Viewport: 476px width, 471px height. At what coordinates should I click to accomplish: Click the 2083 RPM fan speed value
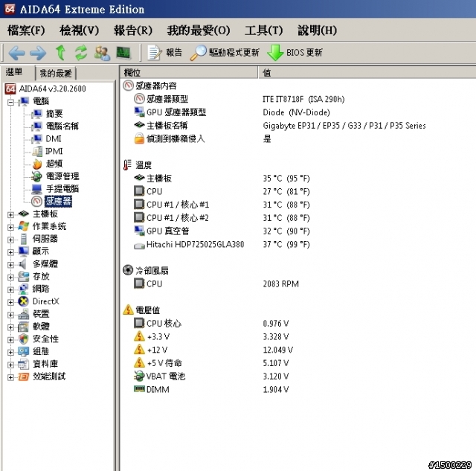[x=281, y=284]
